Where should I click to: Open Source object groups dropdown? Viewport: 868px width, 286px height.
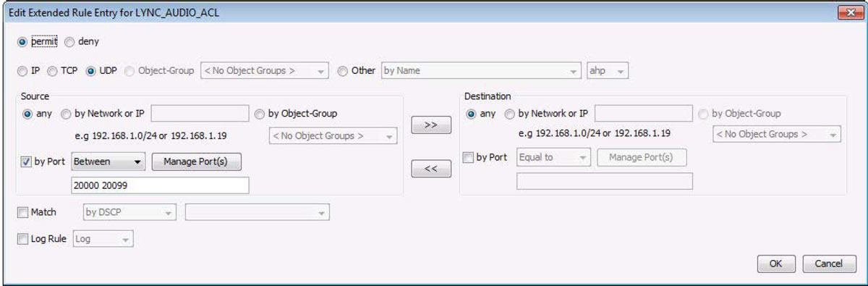pos(333,136)
